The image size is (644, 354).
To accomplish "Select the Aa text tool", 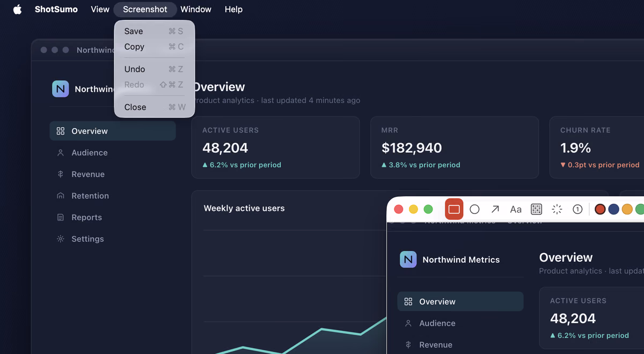I will pos(516,209).
